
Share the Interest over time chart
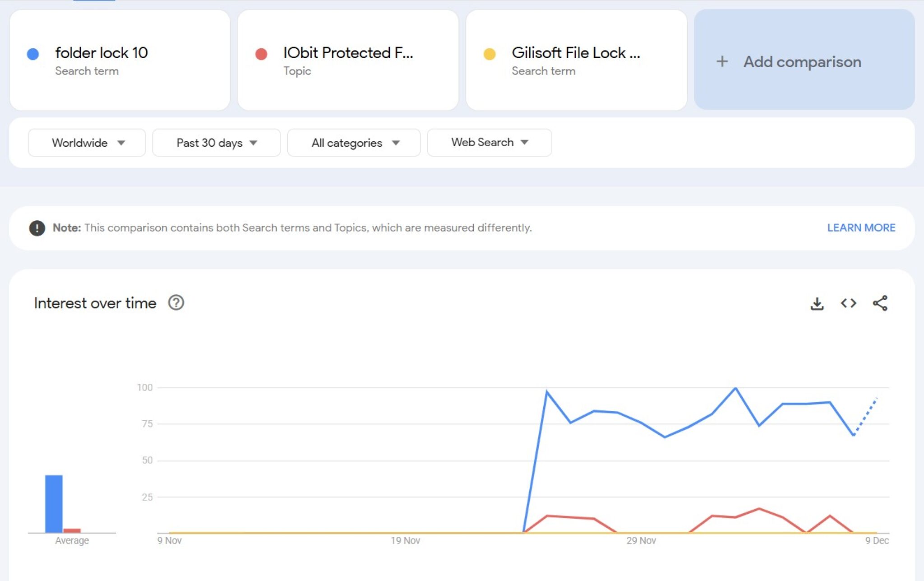pos(880,303)
